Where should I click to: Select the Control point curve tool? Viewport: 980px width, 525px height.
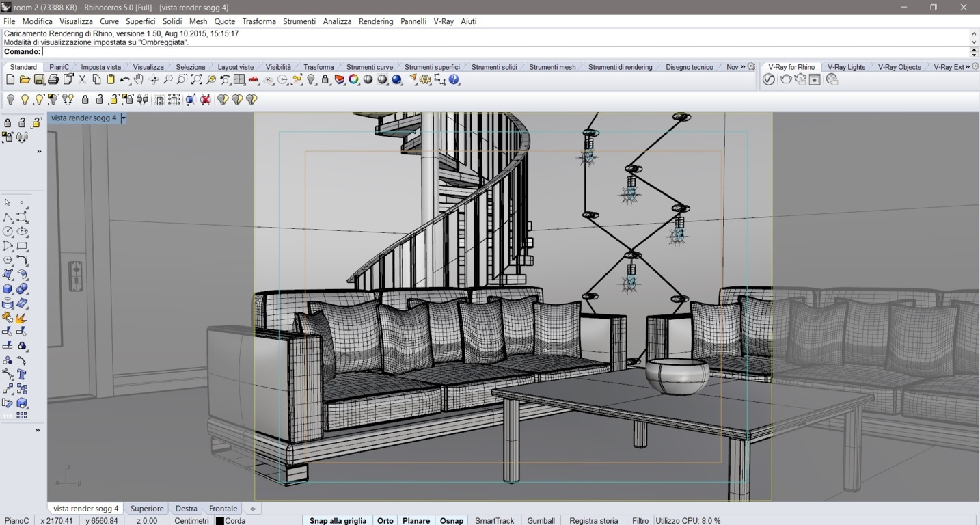21,217
